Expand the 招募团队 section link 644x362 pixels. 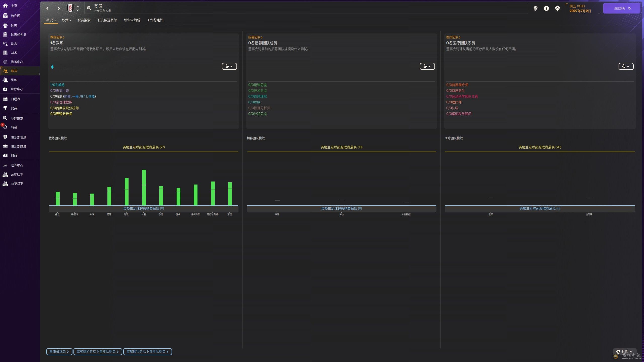[x=255, y=37]
